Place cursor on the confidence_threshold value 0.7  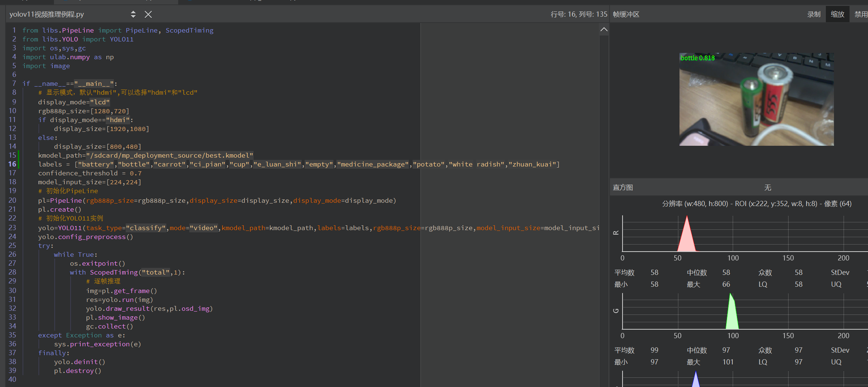[136, 173]
